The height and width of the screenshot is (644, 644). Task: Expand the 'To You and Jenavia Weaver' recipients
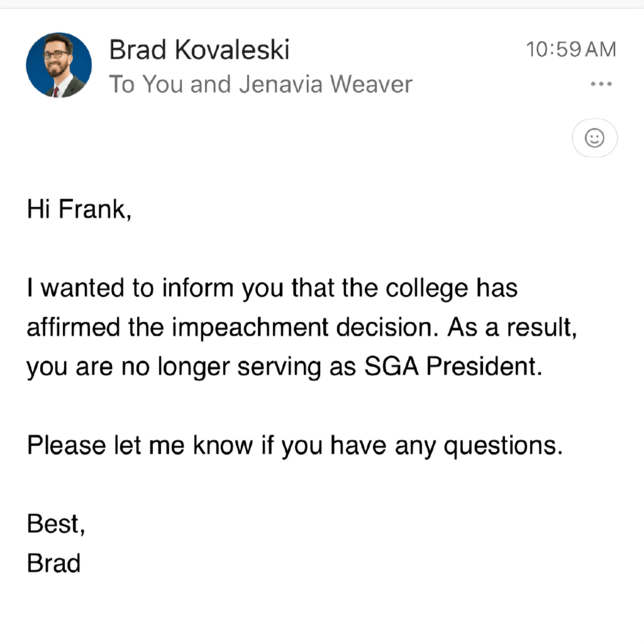[x=261, y=84]
